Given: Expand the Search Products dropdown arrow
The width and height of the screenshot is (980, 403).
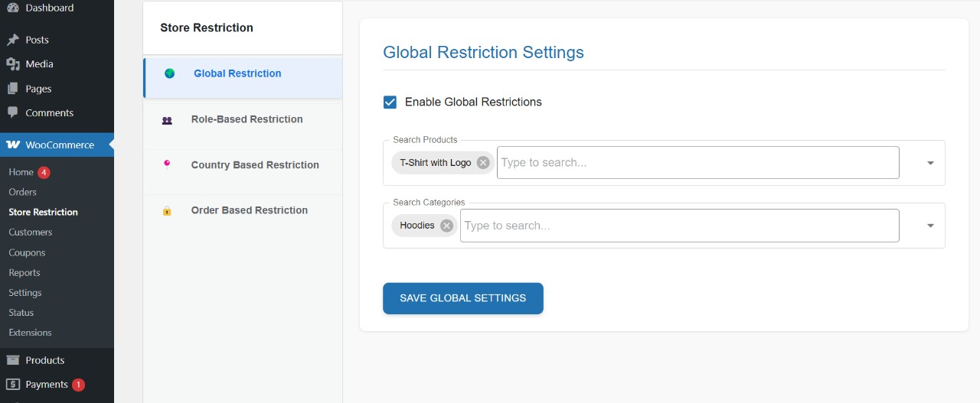Looking at the screenshot, I should 930,163.
